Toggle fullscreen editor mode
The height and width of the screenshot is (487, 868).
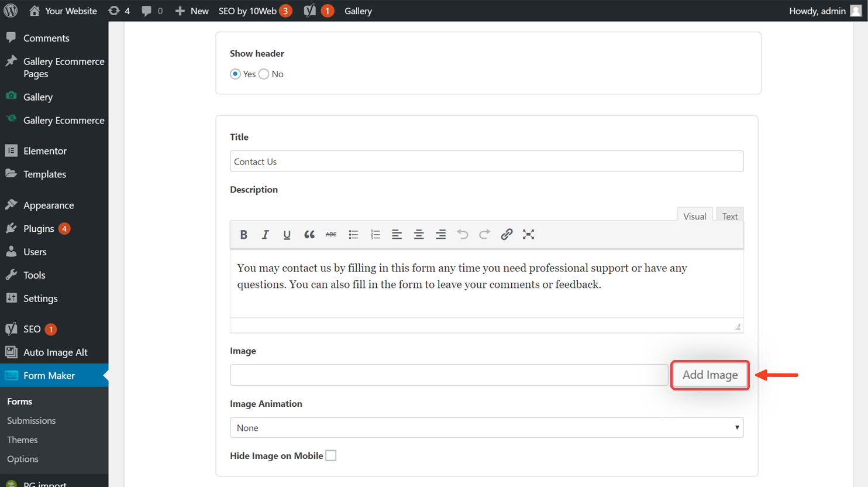[x=528, y=234]
